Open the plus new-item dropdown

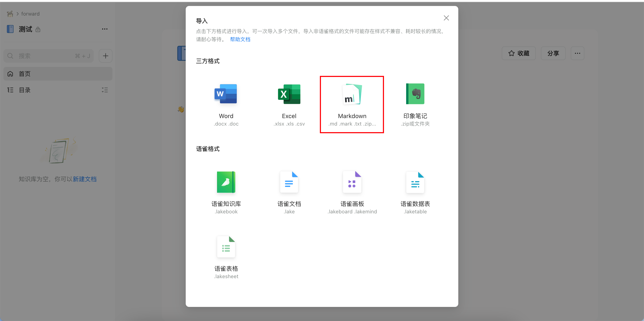pyautogui.click(x=105, y=56)
